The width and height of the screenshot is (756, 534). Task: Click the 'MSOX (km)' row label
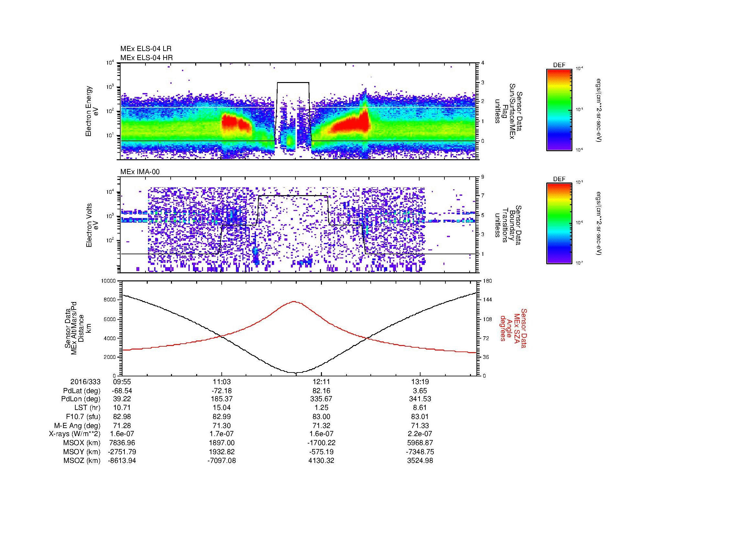[82, 443]
